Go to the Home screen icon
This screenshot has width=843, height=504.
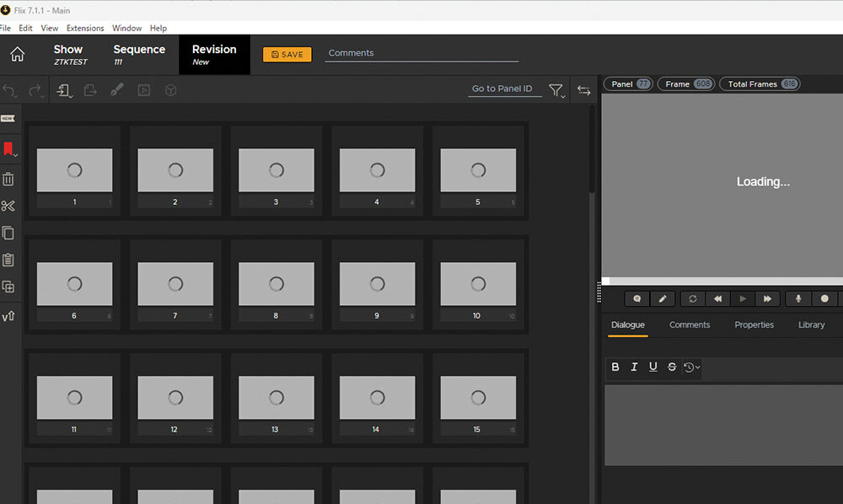click(17, 54)
